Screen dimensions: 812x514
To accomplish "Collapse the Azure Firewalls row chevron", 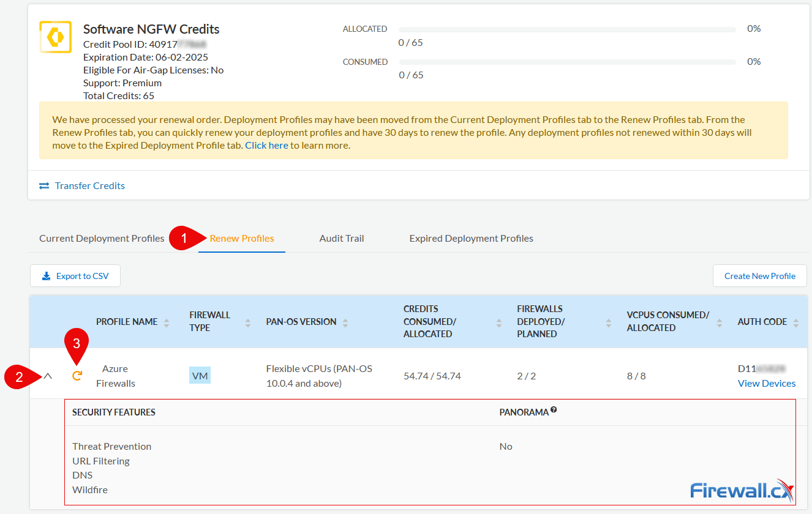I will pos(48,376).
